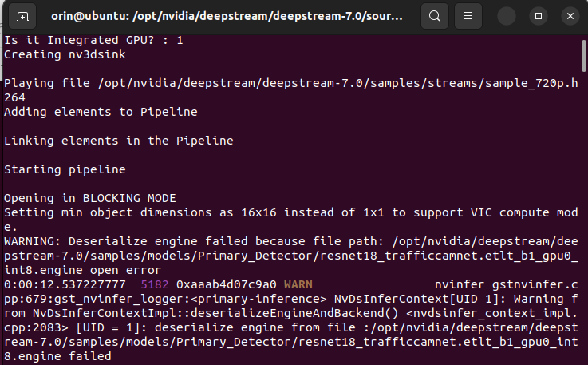This screenshot has height=365, width=588.
Task: Open the terminal search
Action: pyautogui.click(x=435, y=16)
